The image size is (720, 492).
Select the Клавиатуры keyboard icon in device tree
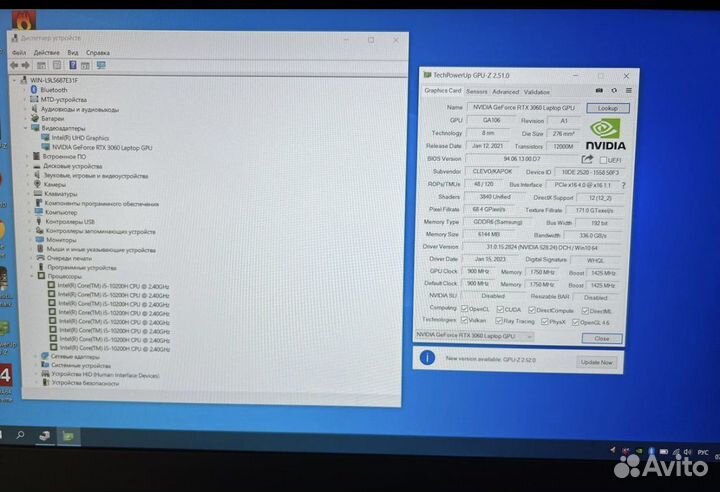click(x=38, y=193)
